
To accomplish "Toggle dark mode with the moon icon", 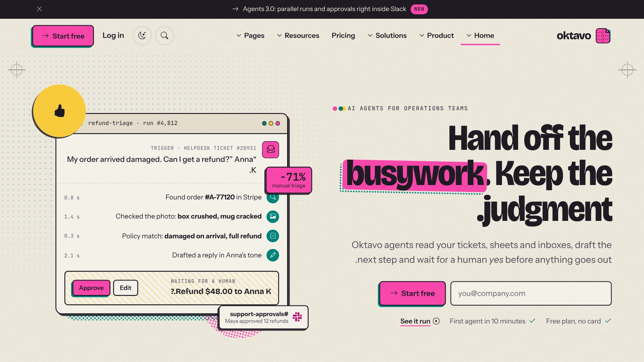I will pos(142,36).
